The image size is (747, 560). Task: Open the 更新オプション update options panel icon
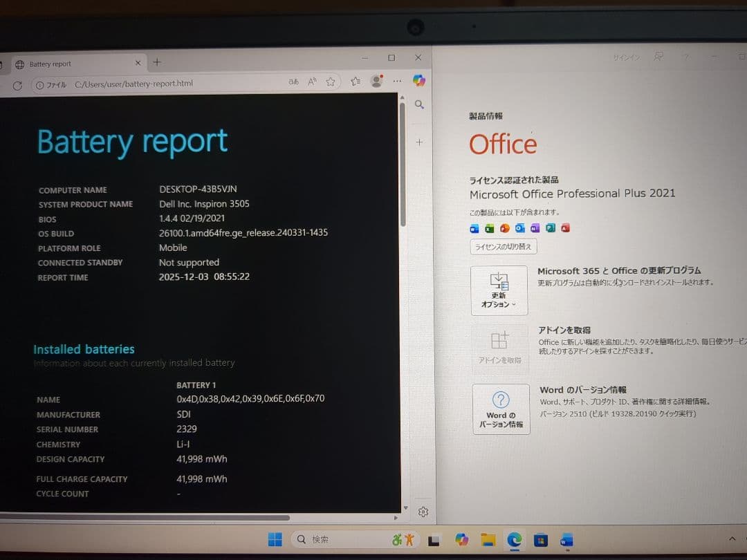tap(499, 281)
